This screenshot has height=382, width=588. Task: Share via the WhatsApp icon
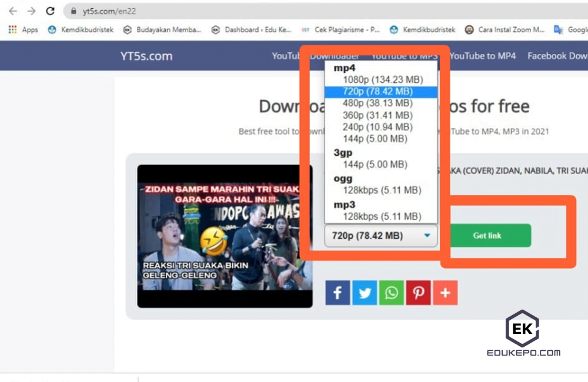click(x=391, y=293)
